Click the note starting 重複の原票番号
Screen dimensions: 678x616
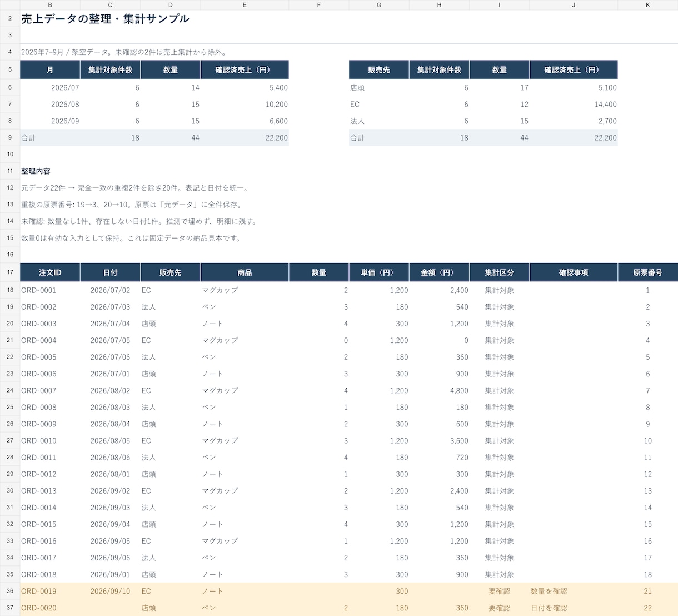pyautogui.click(x=131, y=205)
